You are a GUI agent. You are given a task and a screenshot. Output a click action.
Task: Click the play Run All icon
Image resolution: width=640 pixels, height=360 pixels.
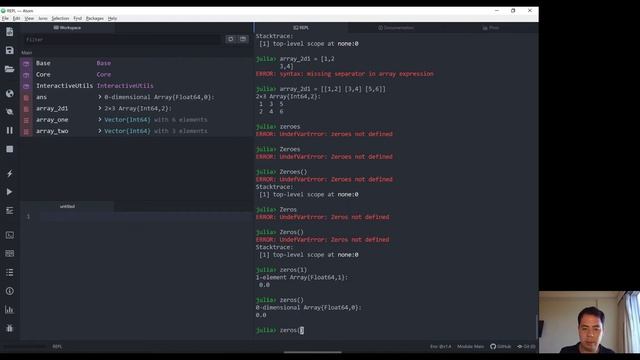tap(9, 192)
